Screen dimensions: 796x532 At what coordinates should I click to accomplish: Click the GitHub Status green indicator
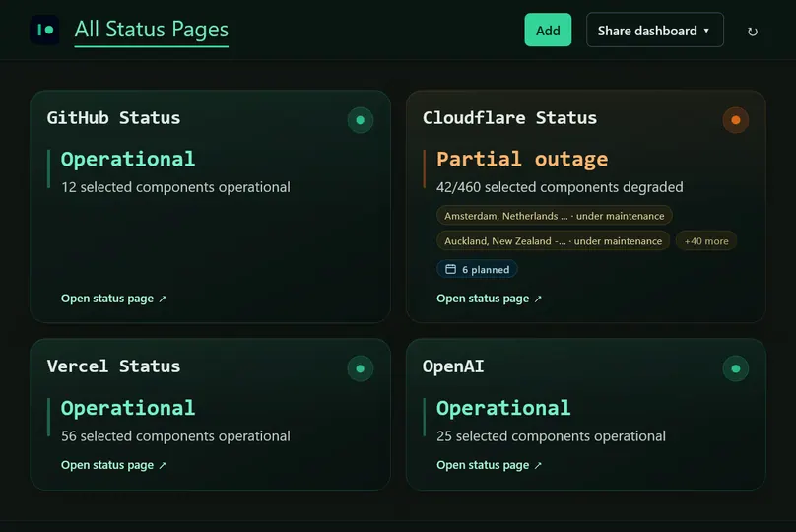pyautogui.click(x=361, y=120)
